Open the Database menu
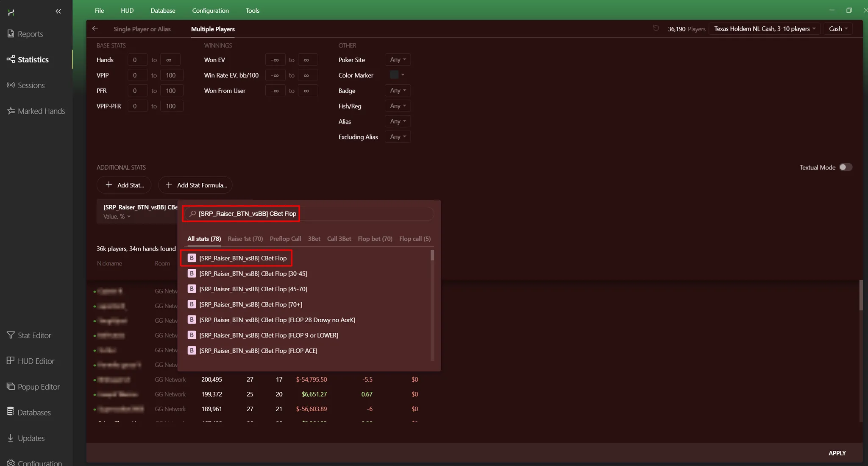The image size is (868, 466). (x=163, y=10)
